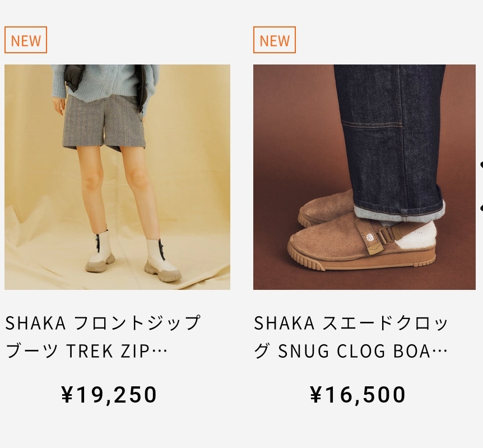Click the buckle strap logo on the clog
The image size is (483, 448).
point(370,238)
